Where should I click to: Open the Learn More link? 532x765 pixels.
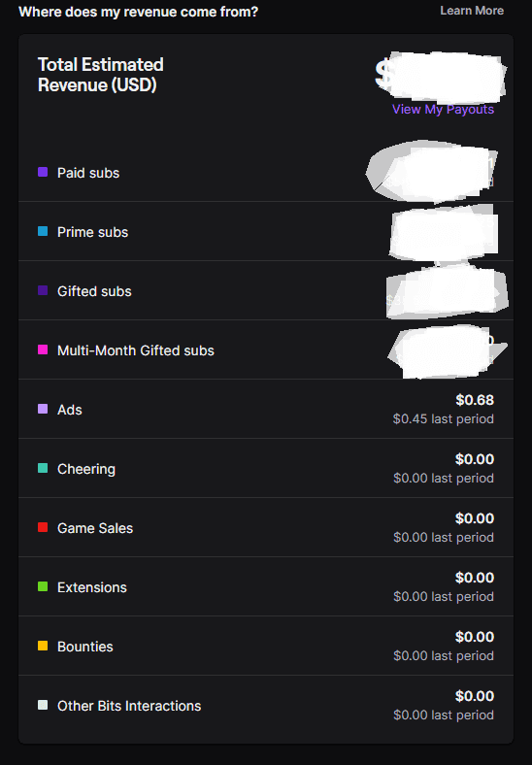(472, 11)
